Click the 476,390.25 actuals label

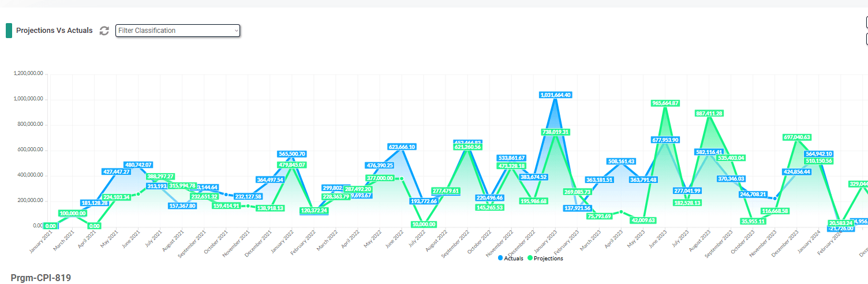pos(380,166)
